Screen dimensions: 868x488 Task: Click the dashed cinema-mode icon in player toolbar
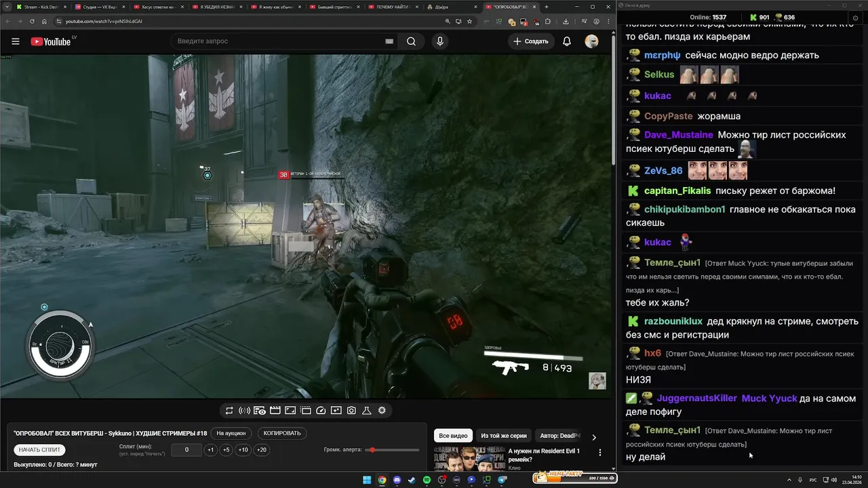coord(306,411)
